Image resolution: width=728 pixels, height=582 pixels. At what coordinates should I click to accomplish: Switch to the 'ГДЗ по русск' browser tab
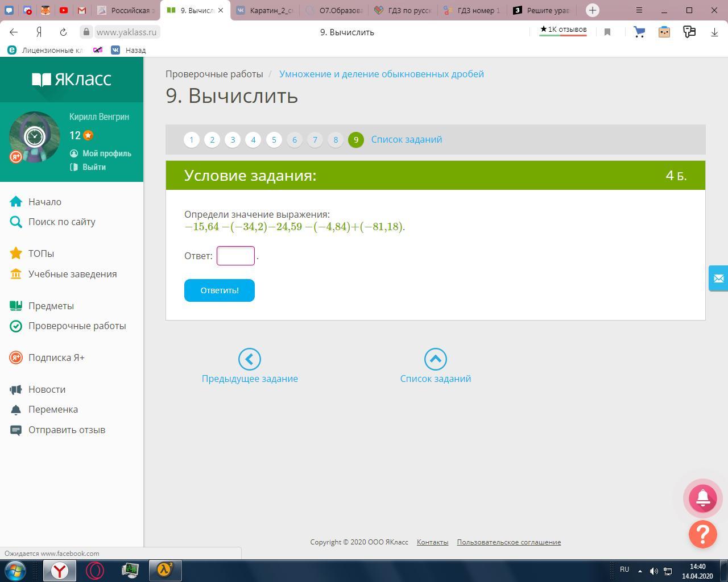click(x=403, y=10)
